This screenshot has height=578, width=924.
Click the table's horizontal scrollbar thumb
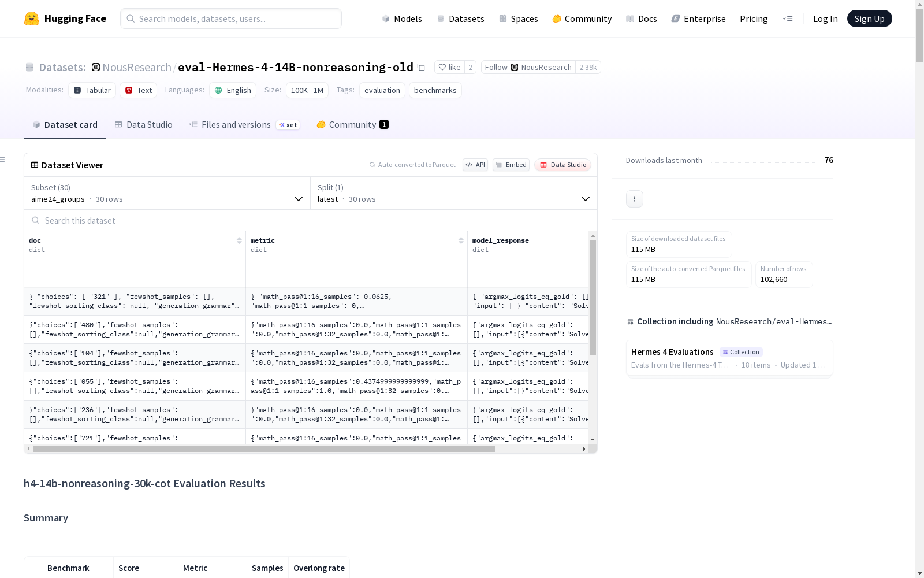point(264,449)
